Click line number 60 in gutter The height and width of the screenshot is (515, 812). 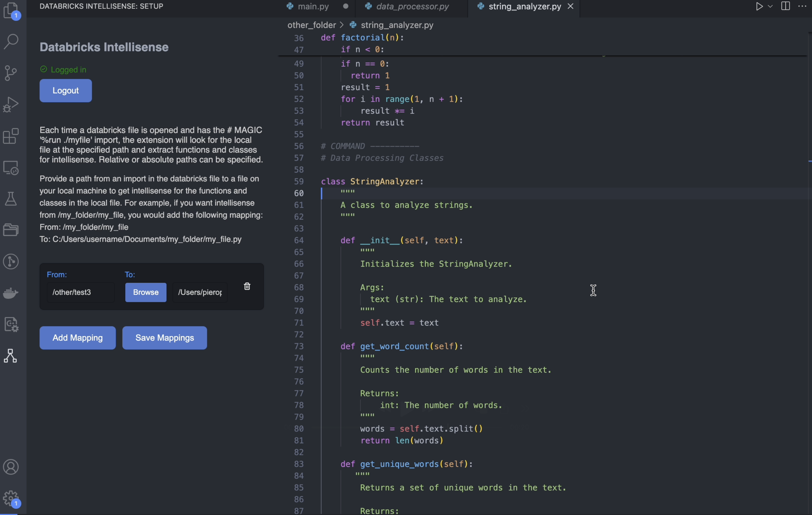(x=299, y=193)
